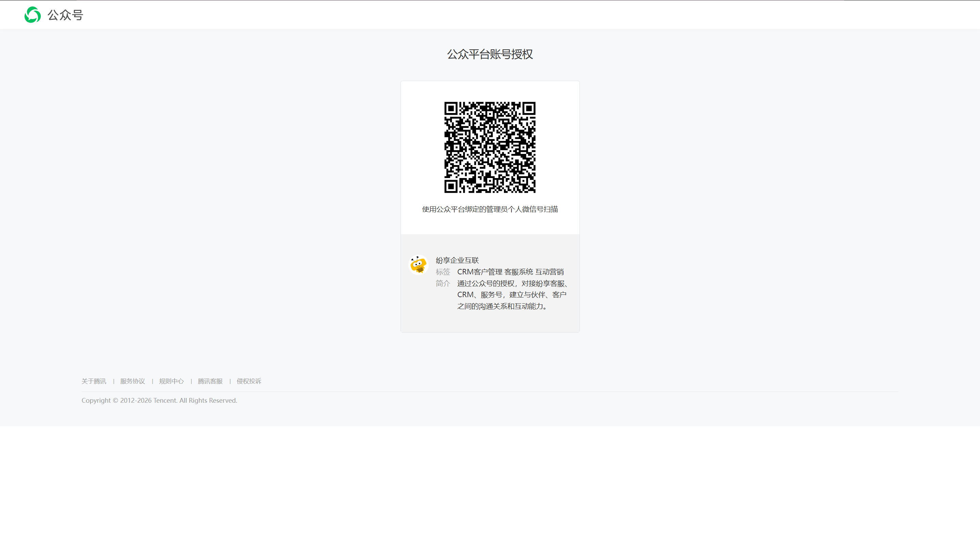Click the 公众号 header title text
Screen dimensions: 980x544
[x=65, y=15]
